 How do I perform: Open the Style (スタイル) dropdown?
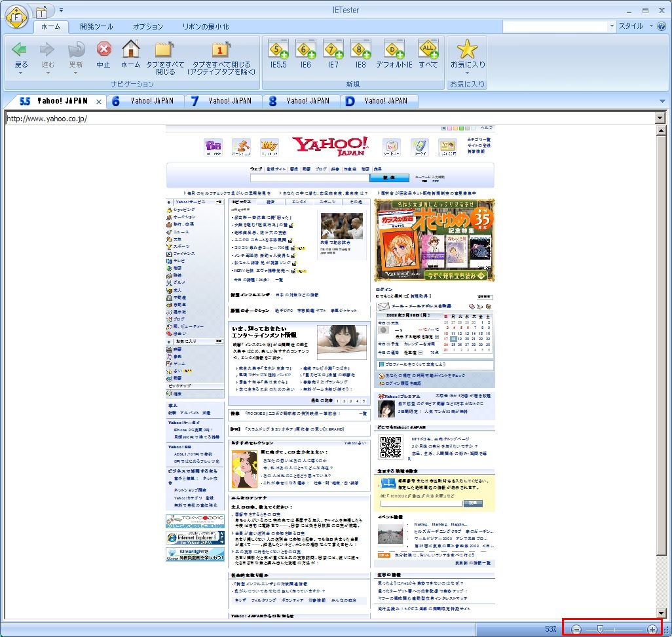635,26
